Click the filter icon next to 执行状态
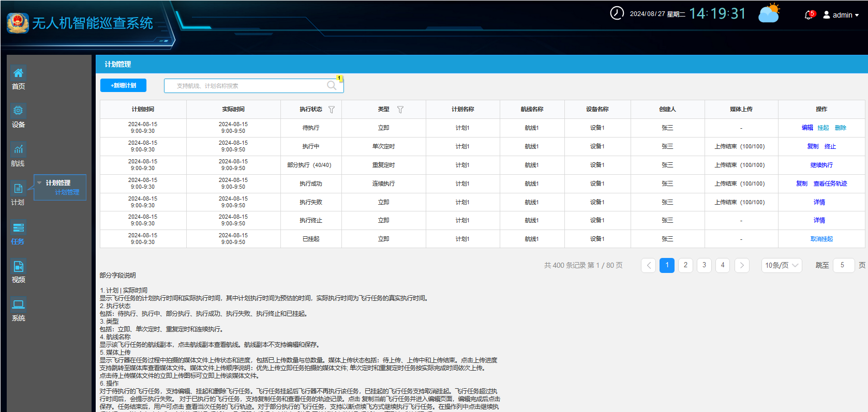Viewport: 868px width, 412px height. 332,110
